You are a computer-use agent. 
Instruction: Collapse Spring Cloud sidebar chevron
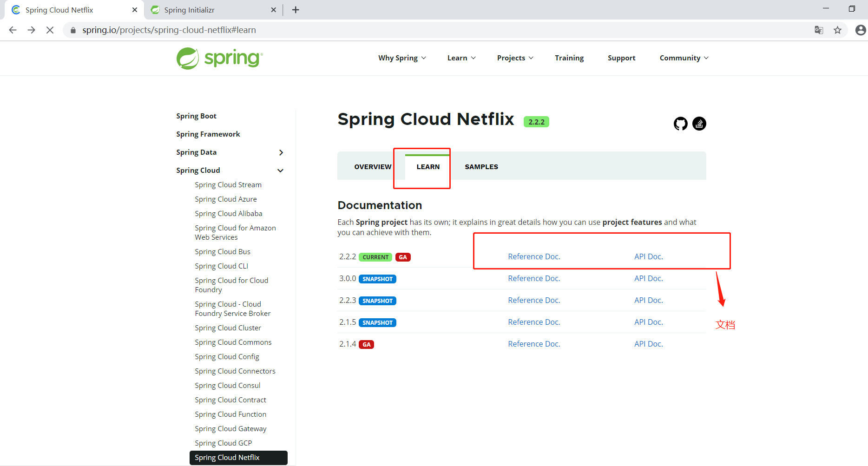click(x=281, y=171)
